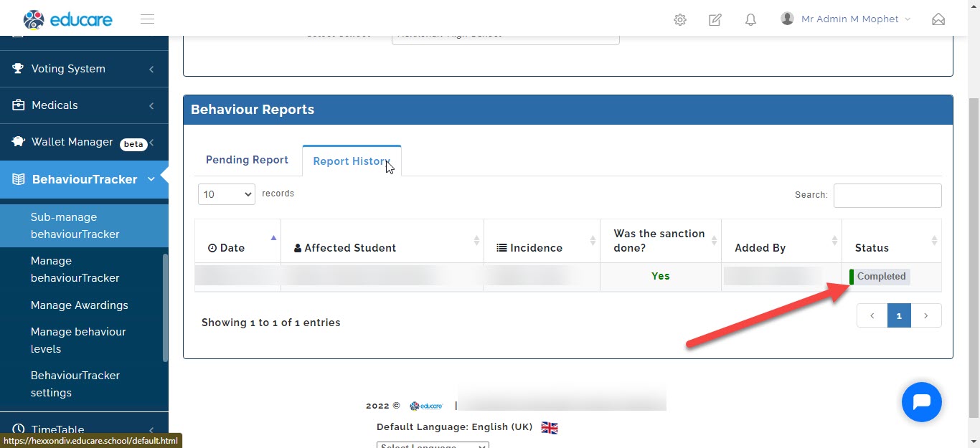Expand the Wallet Manager menu chevron
This screenshot has height=448, width=980.
pyautogui.click(x=151, y=143)
